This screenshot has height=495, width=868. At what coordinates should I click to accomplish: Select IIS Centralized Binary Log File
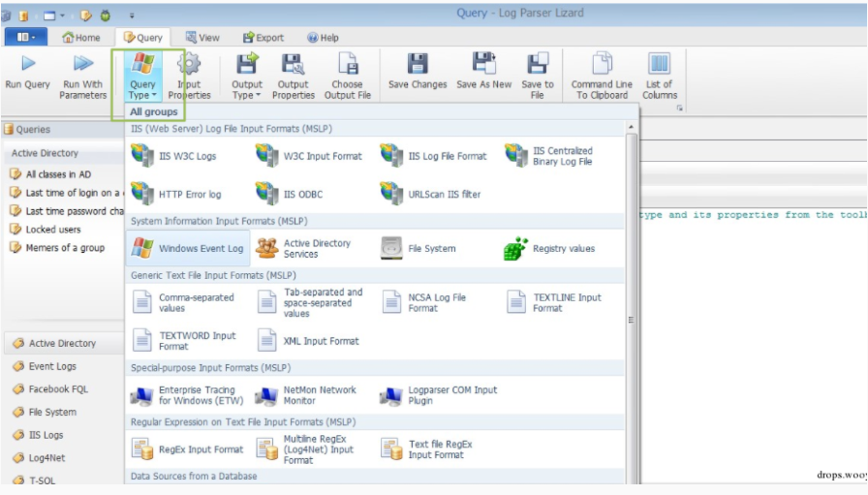[x=561, y=156]
